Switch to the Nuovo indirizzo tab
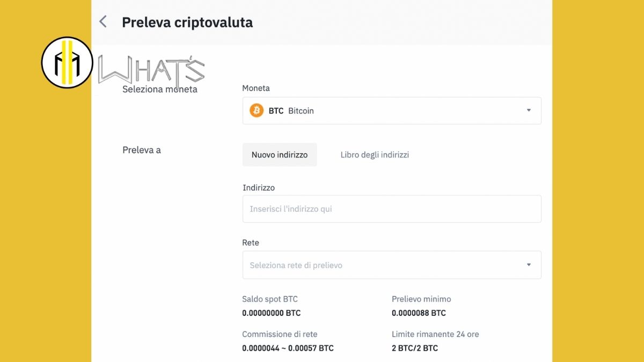The image size is (644, 362). (279, 154)
